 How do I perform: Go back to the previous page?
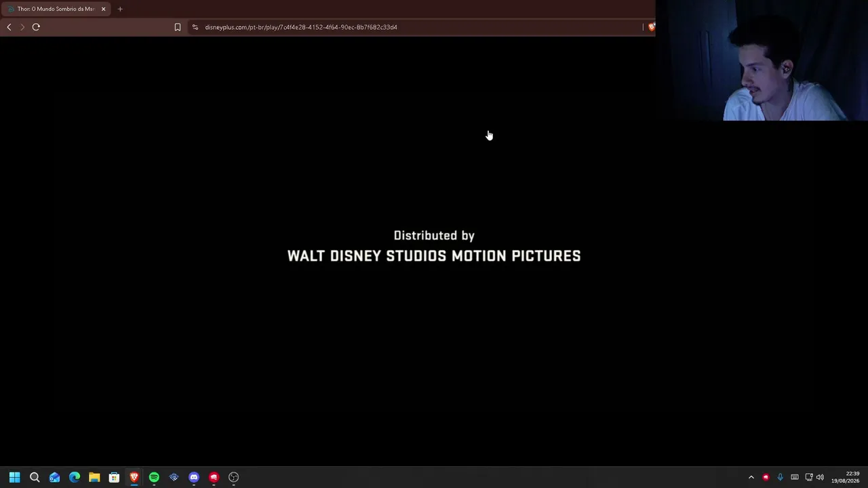coord(9,27)
